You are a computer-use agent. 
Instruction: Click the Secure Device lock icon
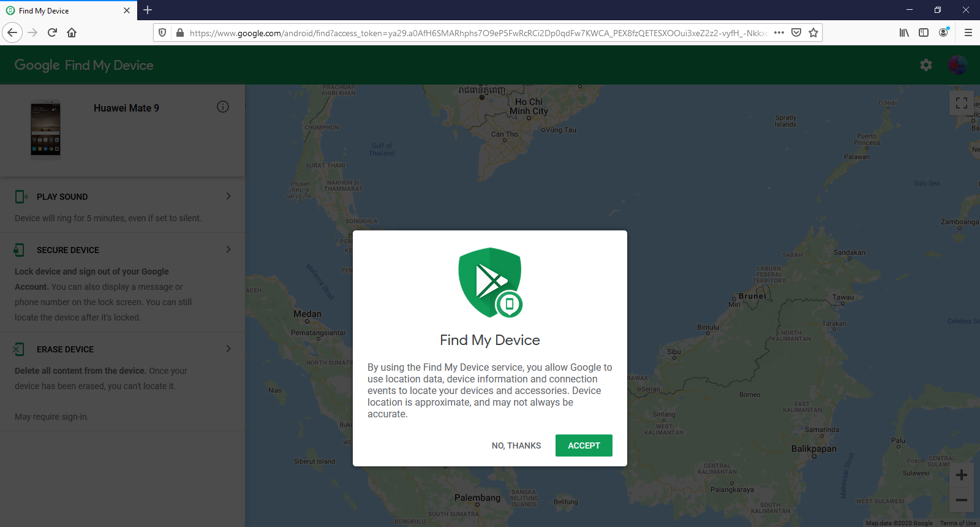pos(20,250)
